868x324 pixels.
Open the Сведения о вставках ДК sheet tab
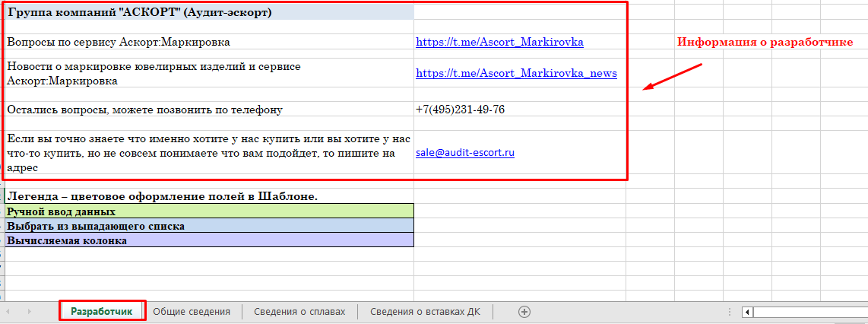(425, 311)
